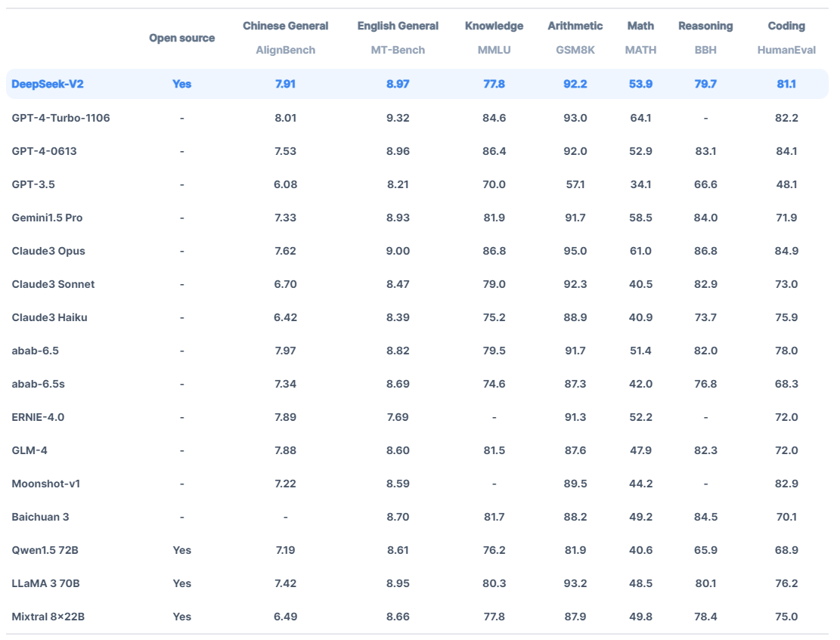Click Qwen1.5 72B's HumanEval score "68.9"
840x640 pixels.
click(786, 549)
